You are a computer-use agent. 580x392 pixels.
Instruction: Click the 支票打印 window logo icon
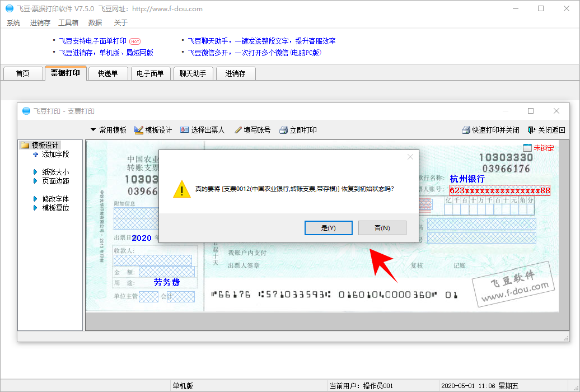[26, 111]
